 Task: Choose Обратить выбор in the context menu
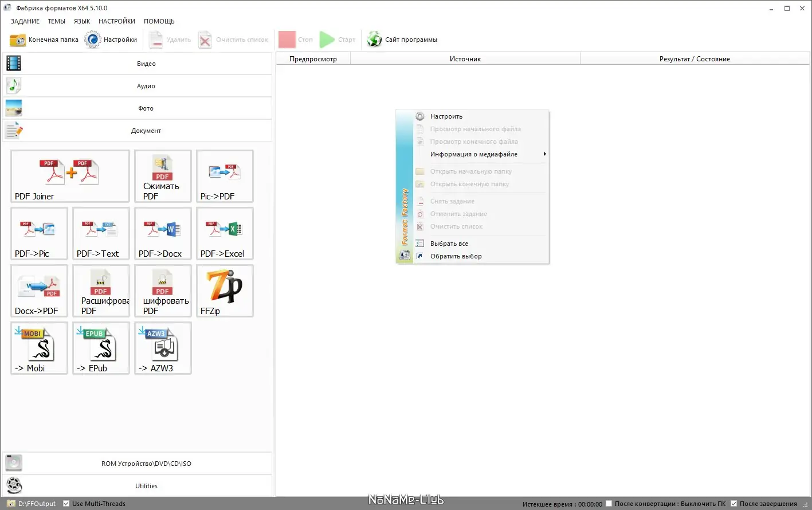481,256
